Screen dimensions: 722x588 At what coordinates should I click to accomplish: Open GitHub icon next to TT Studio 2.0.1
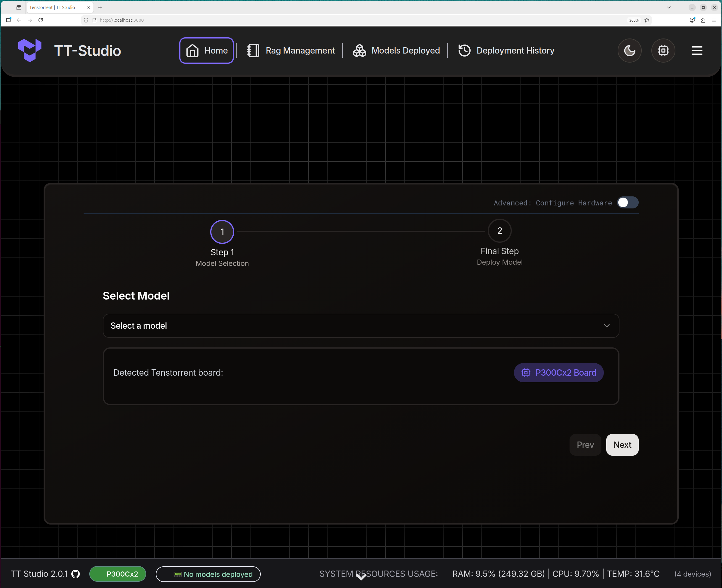[75, 574]
